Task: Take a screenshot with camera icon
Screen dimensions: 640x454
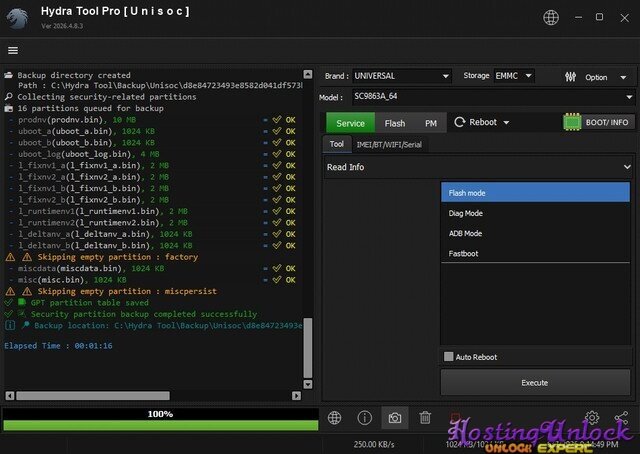Action: [395, 418]
